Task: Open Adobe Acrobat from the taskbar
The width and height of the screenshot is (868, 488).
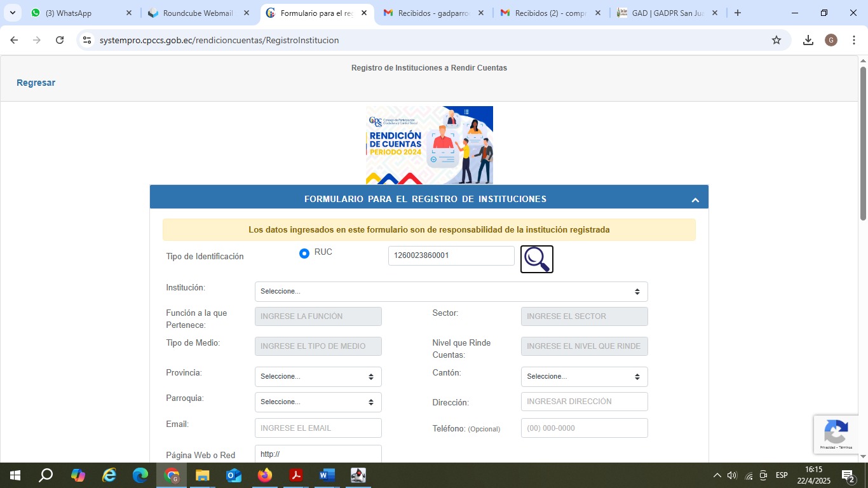Action: pos(296,475)
